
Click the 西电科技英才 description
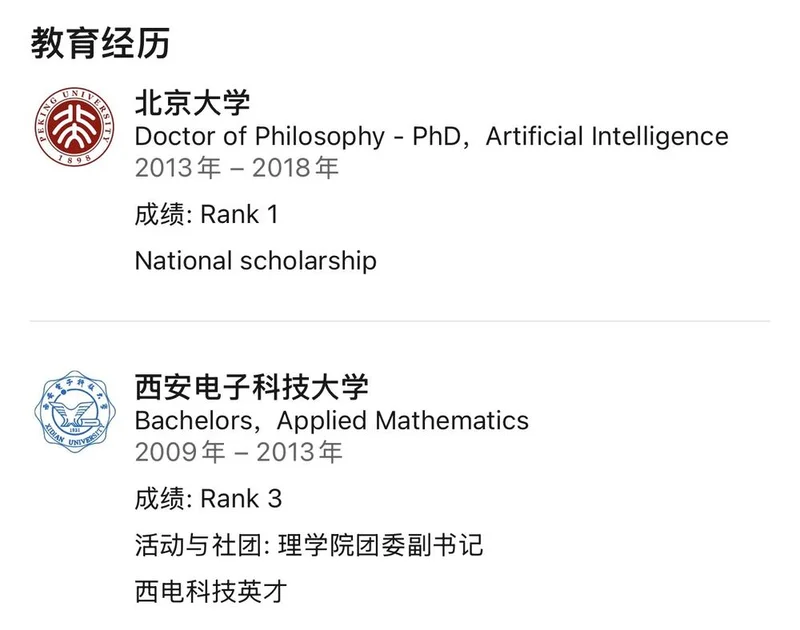pos(210,591)
